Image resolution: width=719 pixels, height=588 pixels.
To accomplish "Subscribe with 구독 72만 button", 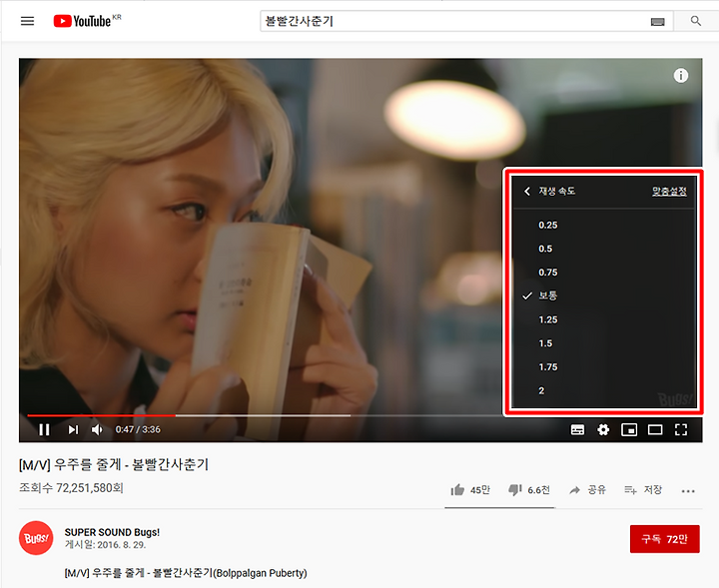I will (664, 539).
